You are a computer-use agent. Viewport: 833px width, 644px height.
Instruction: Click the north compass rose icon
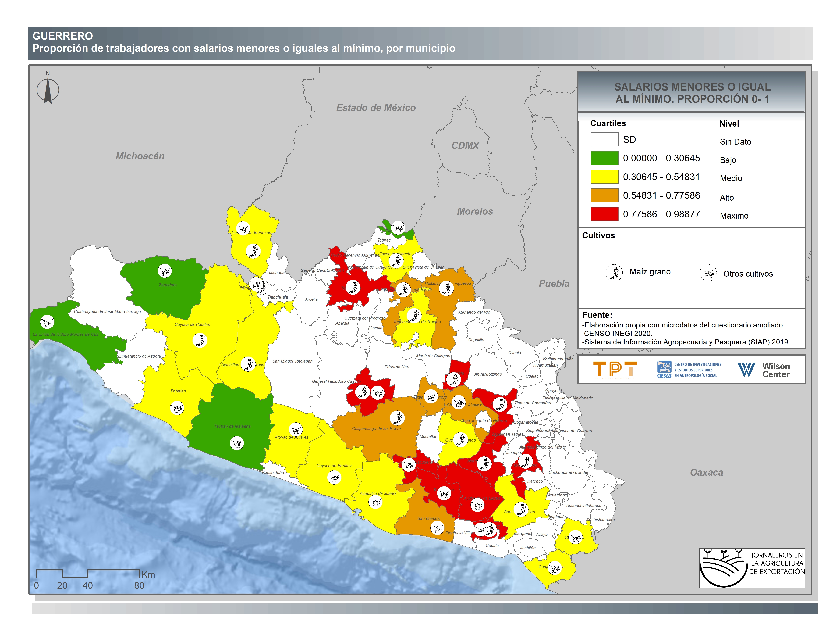(48, 90)
